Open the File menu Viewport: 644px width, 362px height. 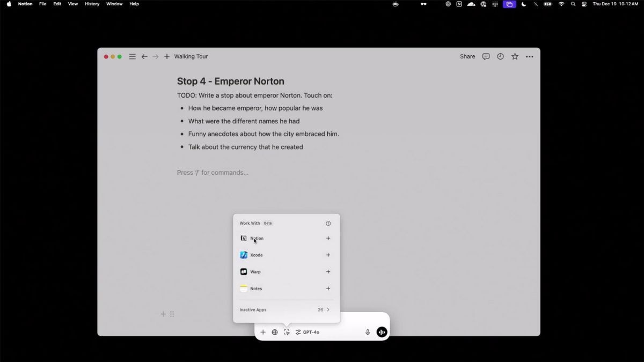click(43, 4)
